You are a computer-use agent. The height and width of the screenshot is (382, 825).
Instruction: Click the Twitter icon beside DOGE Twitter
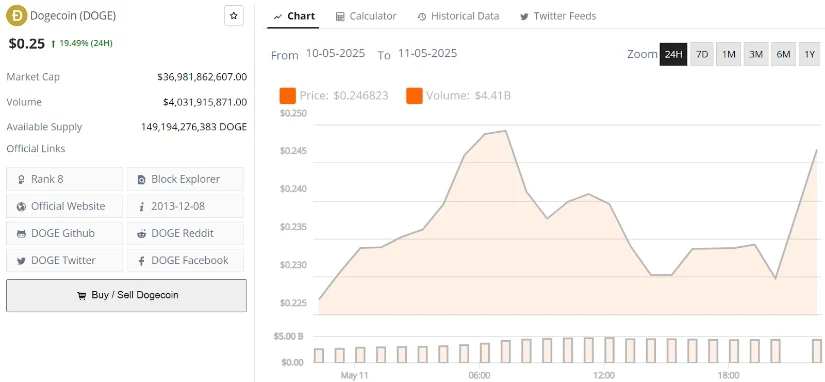(21, 261)
